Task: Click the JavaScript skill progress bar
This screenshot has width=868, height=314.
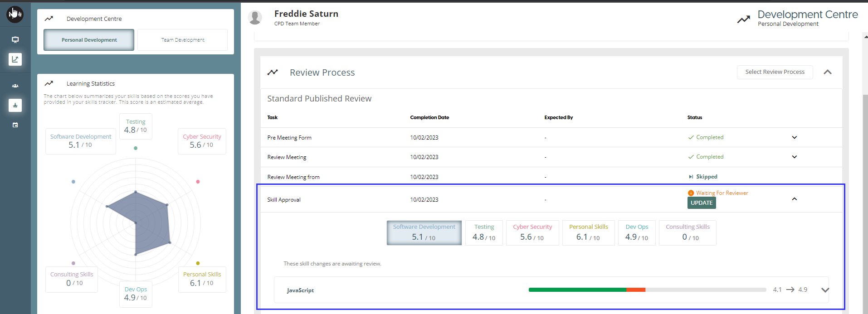Action: click(x=647, y=290)
